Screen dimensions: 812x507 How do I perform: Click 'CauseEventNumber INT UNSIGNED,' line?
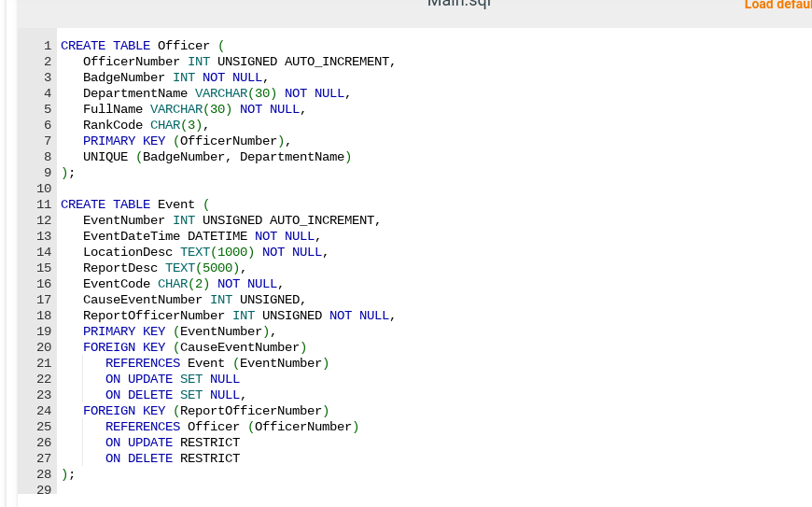(x=195, y=300)
